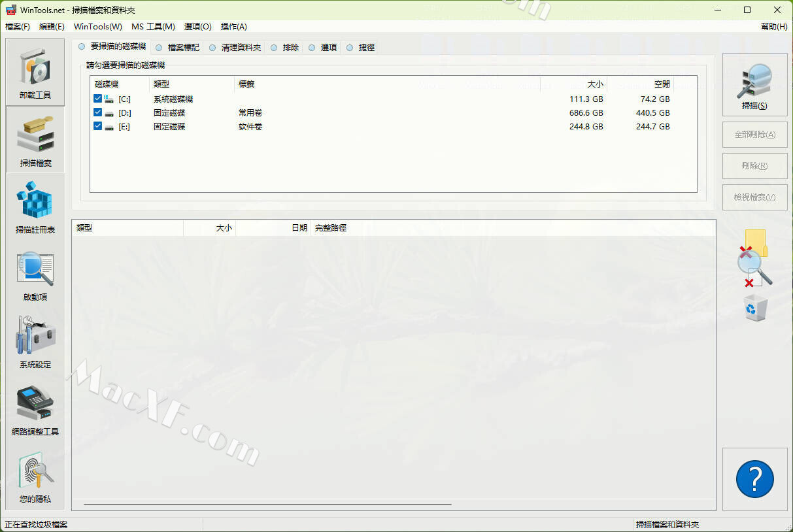Sort results by 完整路徑 column header
The width and height of the screenshot is (793, 532).
pyautogui.click(x=330, y=228)
